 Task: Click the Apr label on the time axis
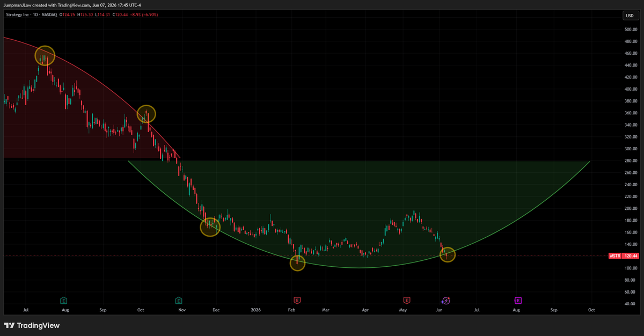[x=365, y=310]
